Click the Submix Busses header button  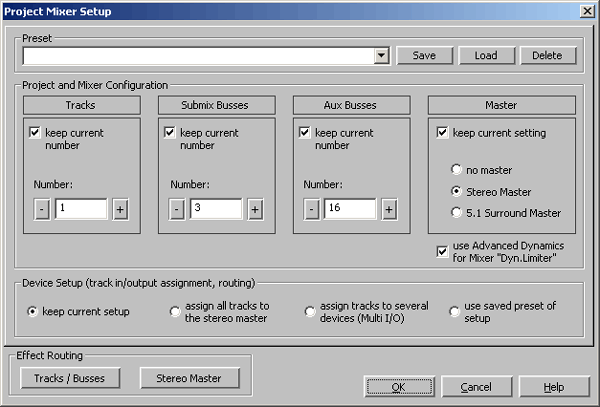point(217,105)
